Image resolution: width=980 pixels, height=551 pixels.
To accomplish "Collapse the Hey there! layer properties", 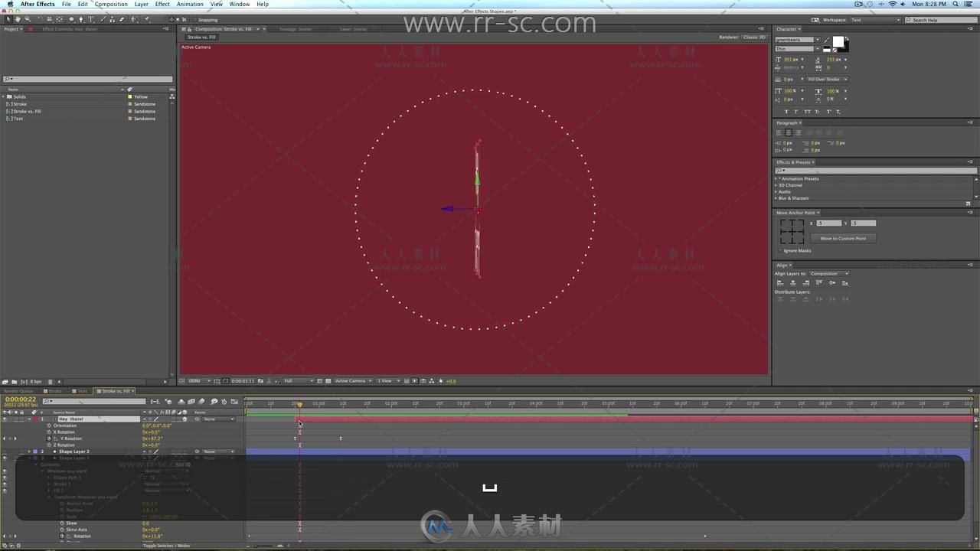I will pyautogui.click(x=29, y=419).
